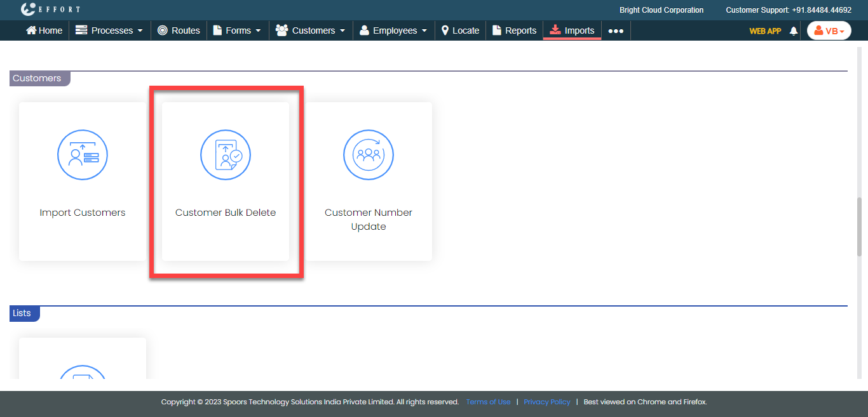Open the three-dots more menu
This screenshot has height=417, width=868.
[x=616, y=30]
